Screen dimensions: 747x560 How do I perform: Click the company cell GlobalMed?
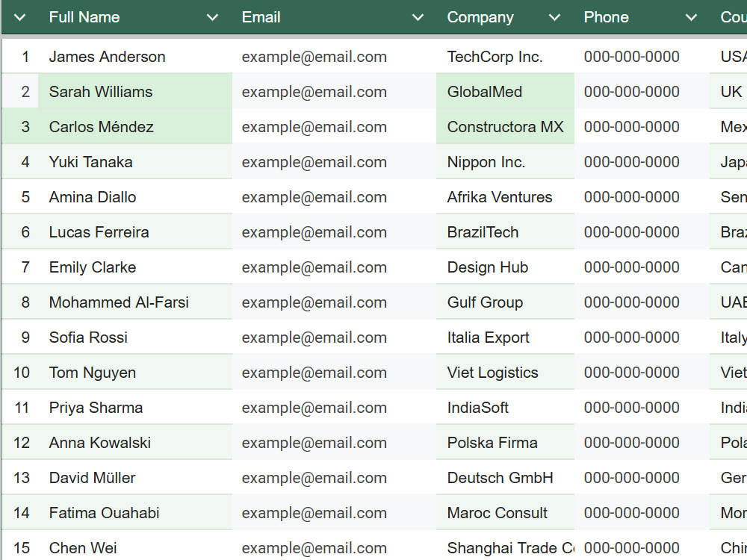pyautogui.click(x=506, y=91)
